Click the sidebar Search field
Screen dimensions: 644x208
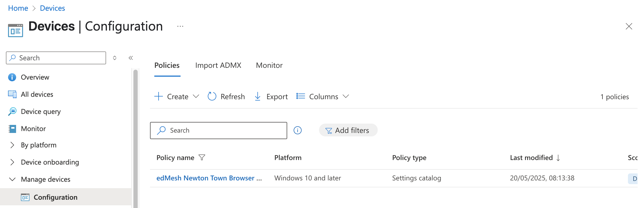[x=56, y=58]
